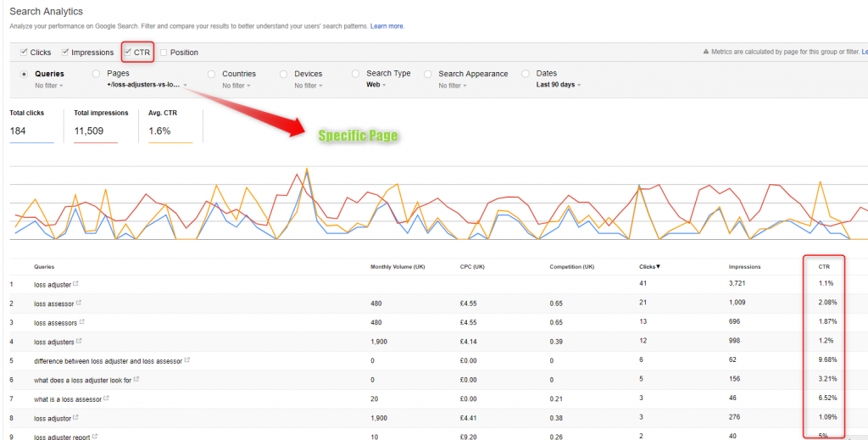Screen dimensions: 868x440
Task: Open the Devices 'No filter' dropdown
Action: [309, 86]
